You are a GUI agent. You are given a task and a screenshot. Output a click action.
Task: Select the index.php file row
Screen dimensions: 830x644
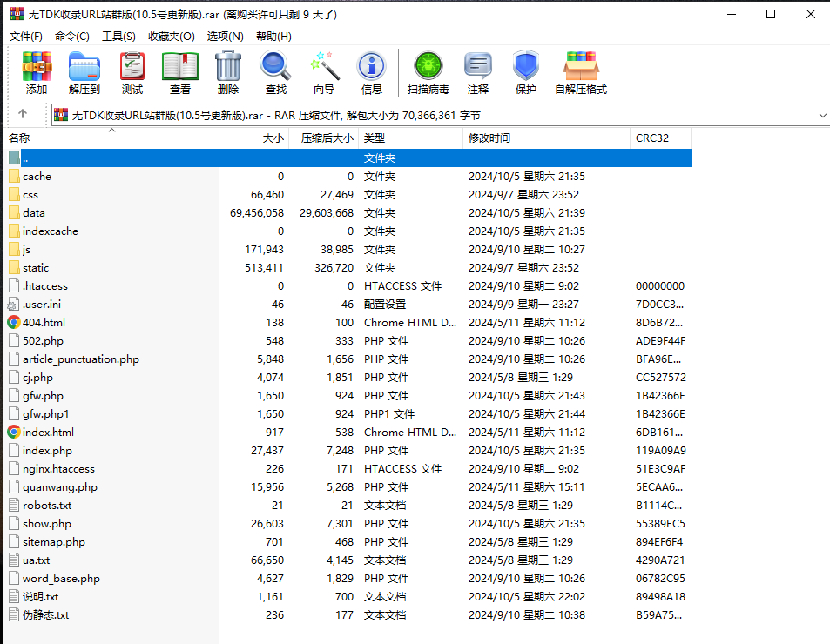[47, 451]
